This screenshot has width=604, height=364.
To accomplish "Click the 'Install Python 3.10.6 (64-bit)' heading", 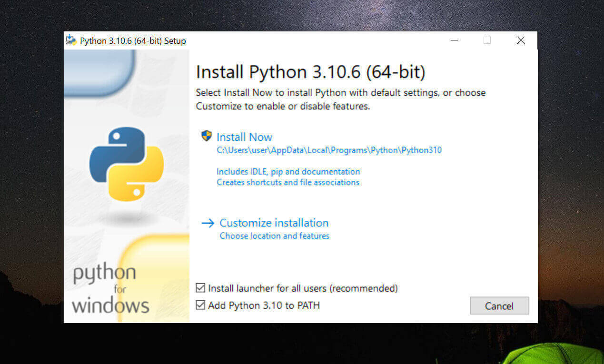I will [x=311, y=71].
